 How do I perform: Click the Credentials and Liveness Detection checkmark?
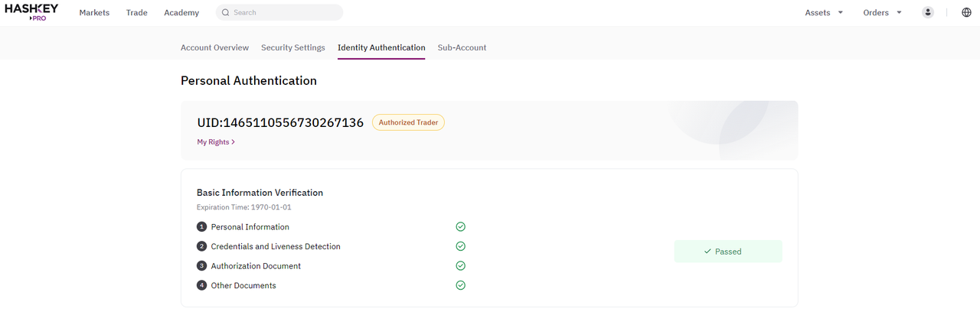tap(461, 246)
